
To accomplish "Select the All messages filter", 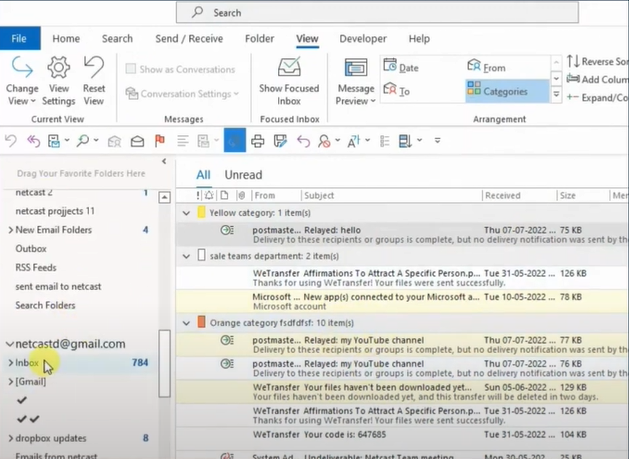I will pos(203,175).
